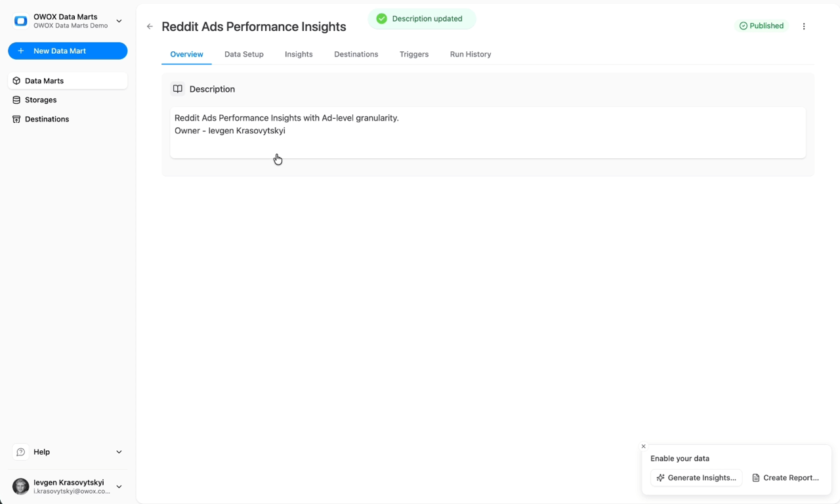Click the Enable your data heading
The height and width of the screenshot is (504, 840).
680,459
